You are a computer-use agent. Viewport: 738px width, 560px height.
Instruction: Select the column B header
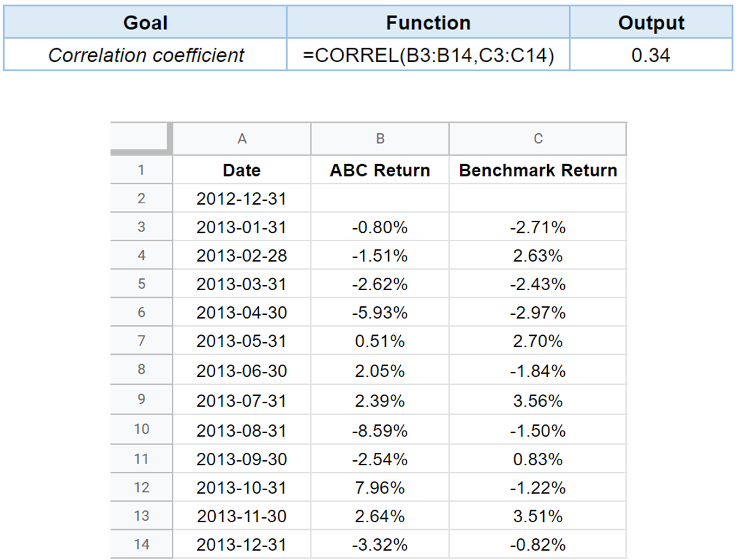[380, 139]
